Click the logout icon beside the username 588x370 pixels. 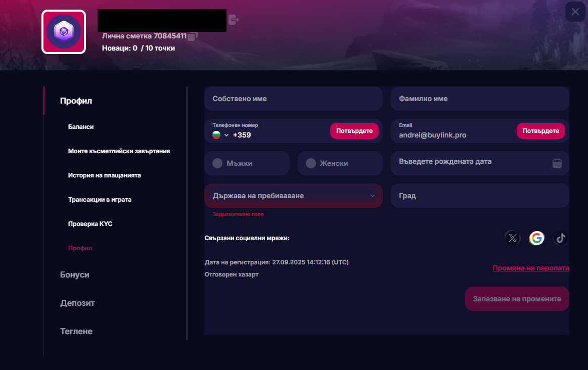[233, 20]
